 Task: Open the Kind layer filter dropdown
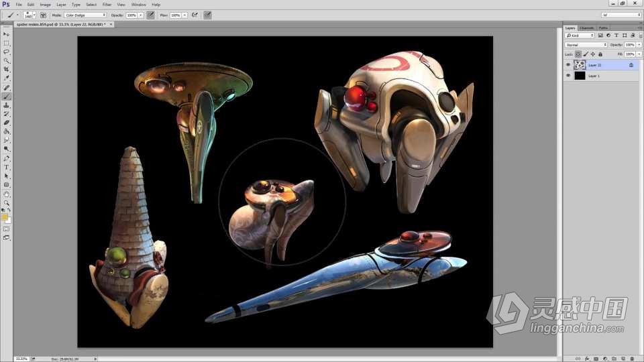(580, 36)
